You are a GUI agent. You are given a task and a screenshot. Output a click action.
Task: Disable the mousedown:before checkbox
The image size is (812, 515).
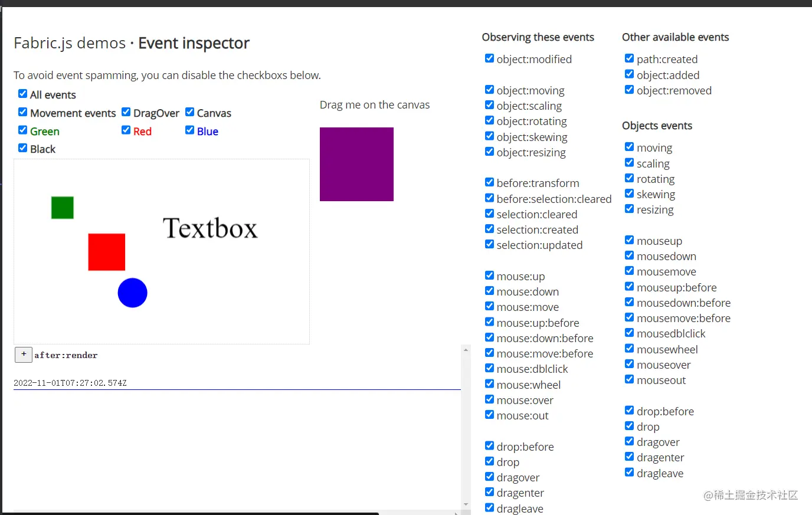point(629,302)
